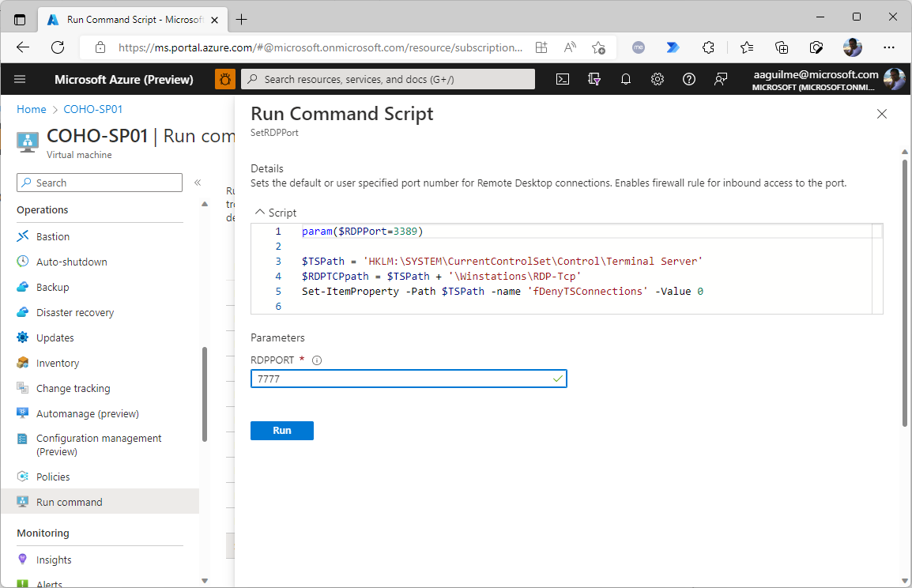Open Auto-shutdown in the sidebar
912x588 pixels.
click(71, 262)
